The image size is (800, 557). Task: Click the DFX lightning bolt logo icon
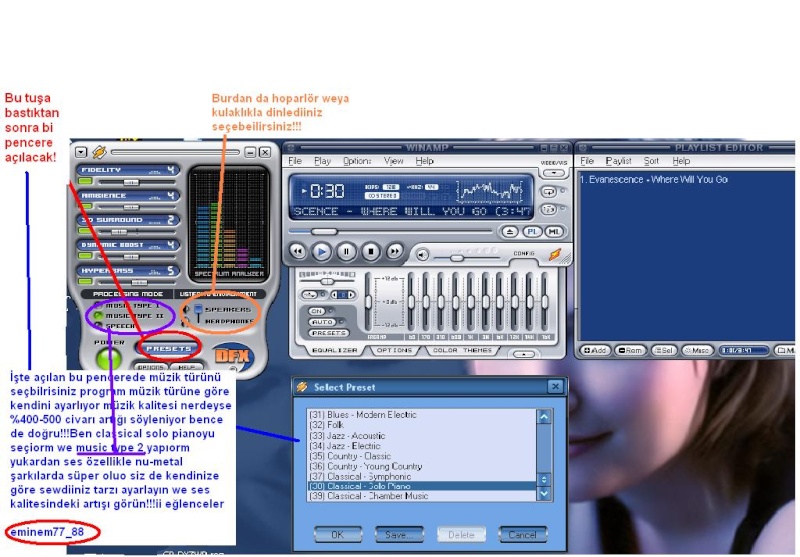99,152
